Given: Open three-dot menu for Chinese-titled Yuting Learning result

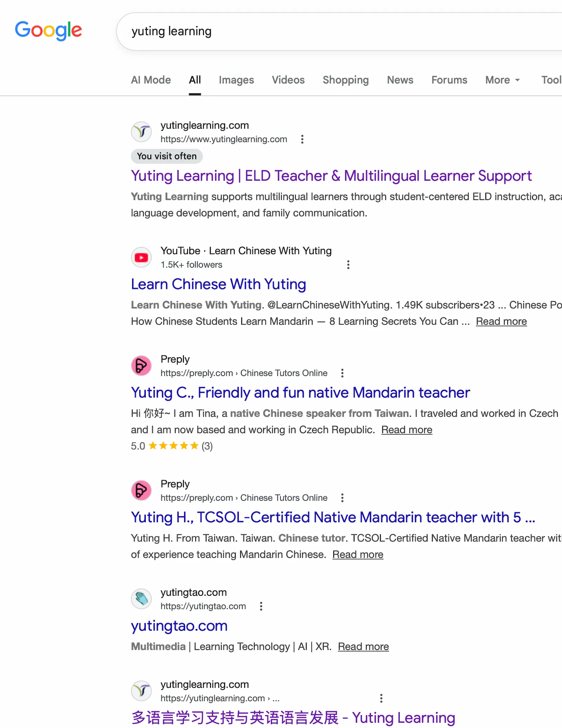Looking at the screenshot, I should coord(381,698).
